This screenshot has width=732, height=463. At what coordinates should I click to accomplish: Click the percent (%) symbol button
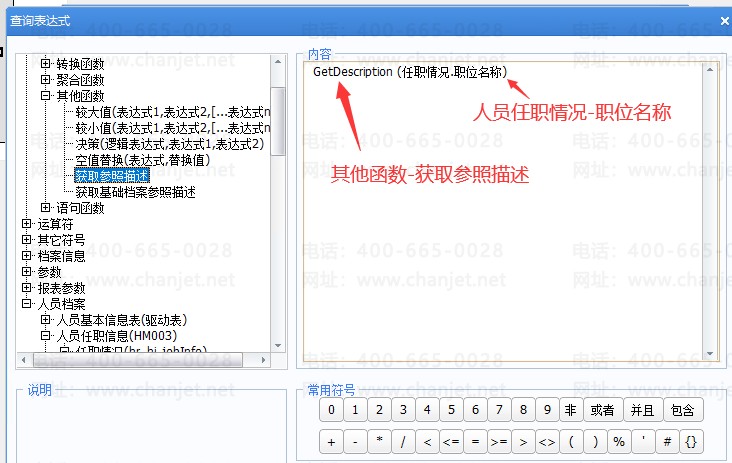point(619,440)
